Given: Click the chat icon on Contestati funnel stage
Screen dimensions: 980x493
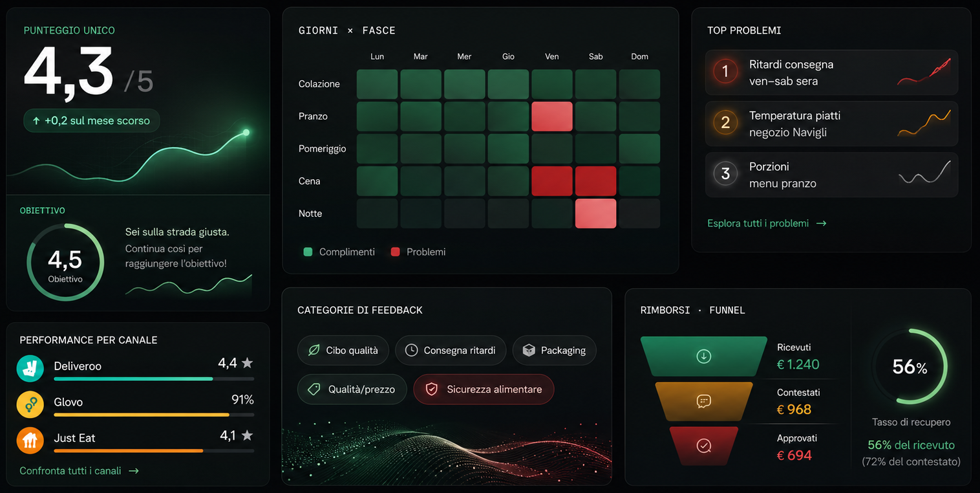Looking at the screenshot, I should (x=703, y=401).
